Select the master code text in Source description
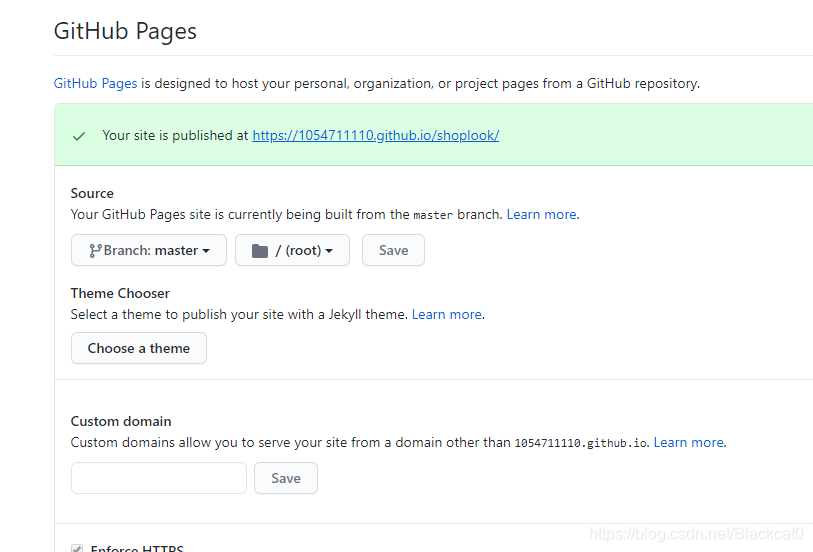This screenshot has width=813, height=552. pyautogui.click(x=433, y=215)
